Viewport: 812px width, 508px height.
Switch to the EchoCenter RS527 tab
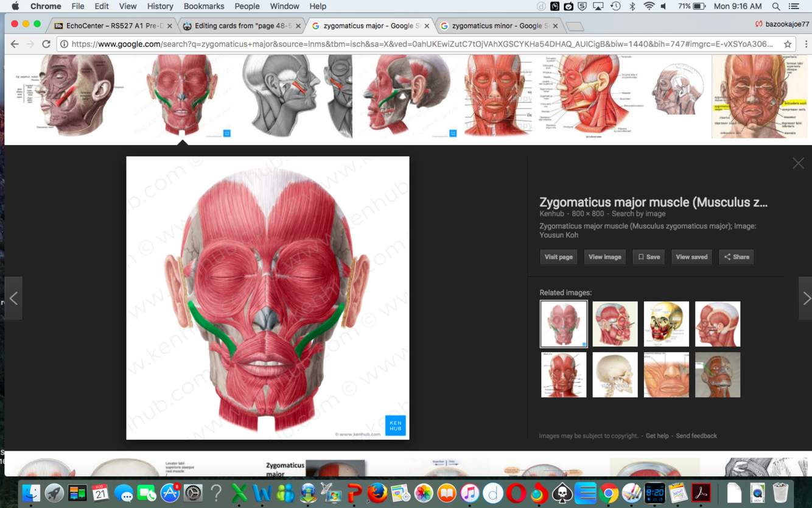pyautogui.click(x=114, y=26)
